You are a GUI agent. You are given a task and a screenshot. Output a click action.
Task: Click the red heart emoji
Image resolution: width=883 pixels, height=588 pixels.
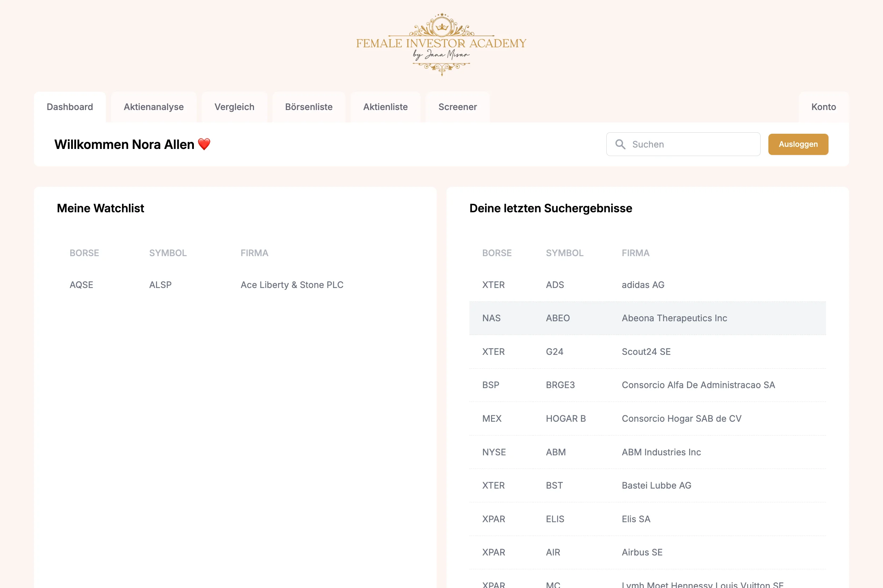204,144
